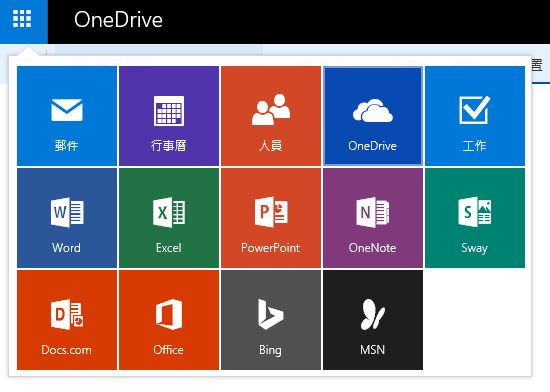The image size is (550, 392).
Task: Open the 工作 tasks tile
Action: click(475, 116)
